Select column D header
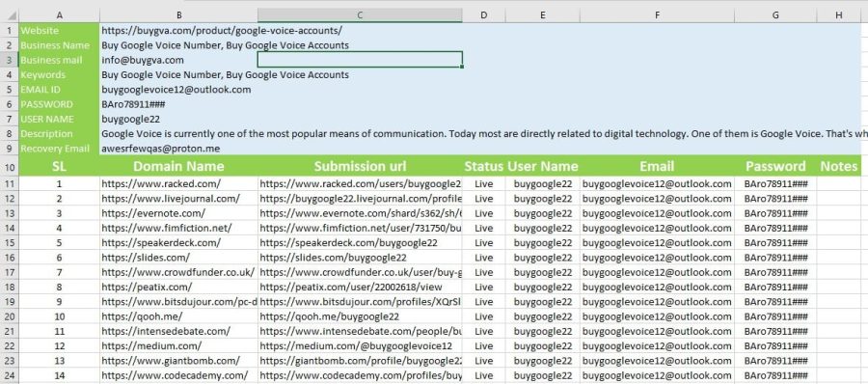 pos(484,15)
